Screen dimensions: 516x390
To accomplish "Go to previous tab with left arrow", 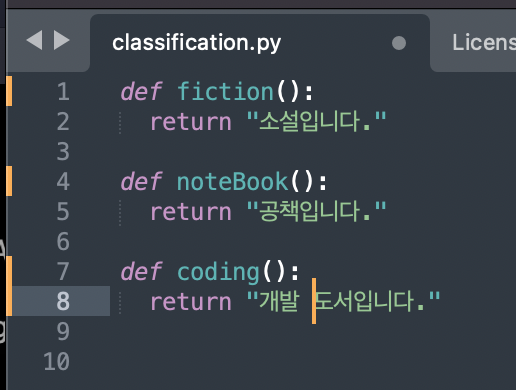I will [34, 40].
